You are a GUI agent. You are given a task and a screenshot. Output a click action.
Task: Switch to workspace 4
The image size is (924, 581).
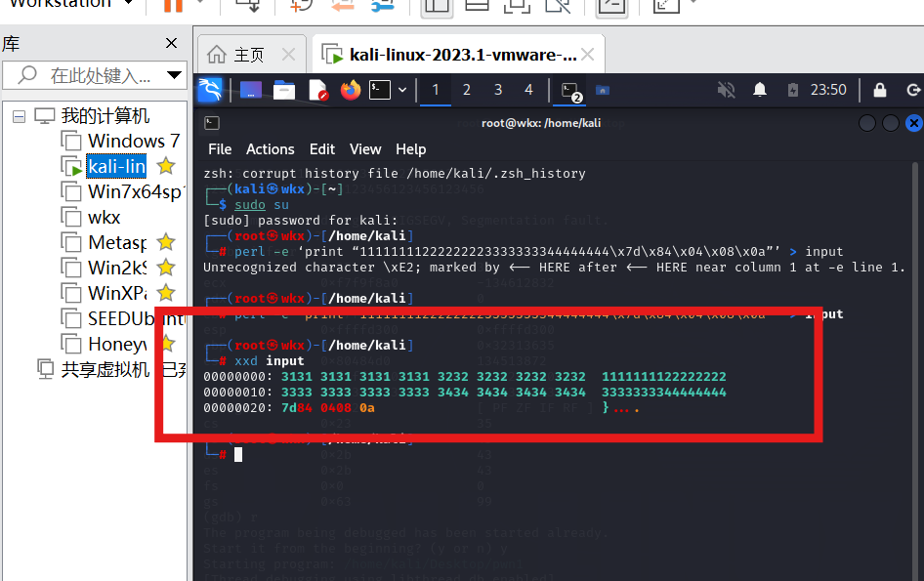click(528, 90)
